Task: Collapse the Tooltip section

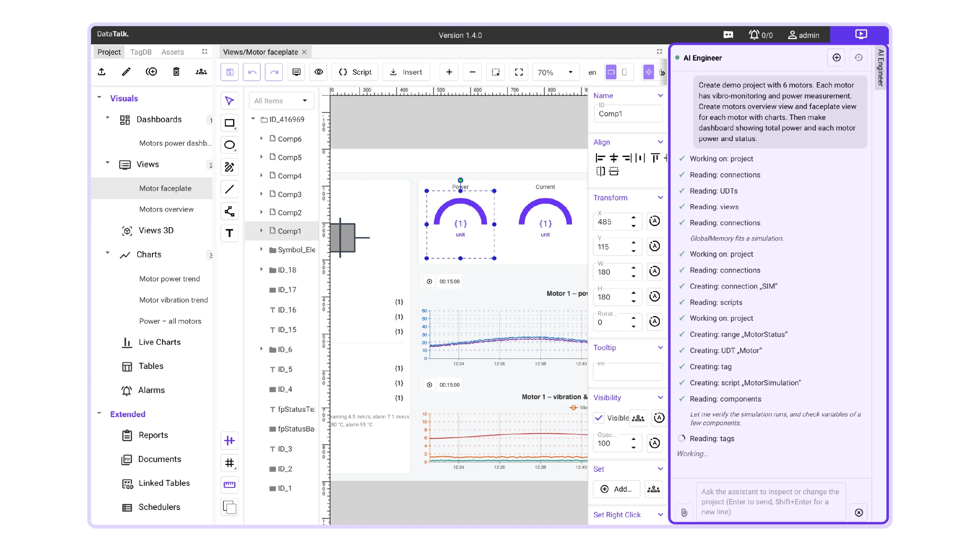Action: pyautogui.click(x=660, y=347)
